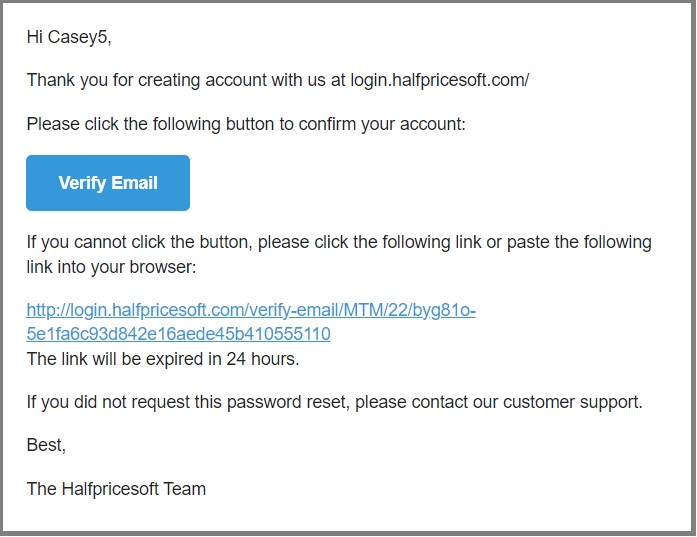Open the login.halfpricesoft.com verify-email hyperlink

[250, 311]
